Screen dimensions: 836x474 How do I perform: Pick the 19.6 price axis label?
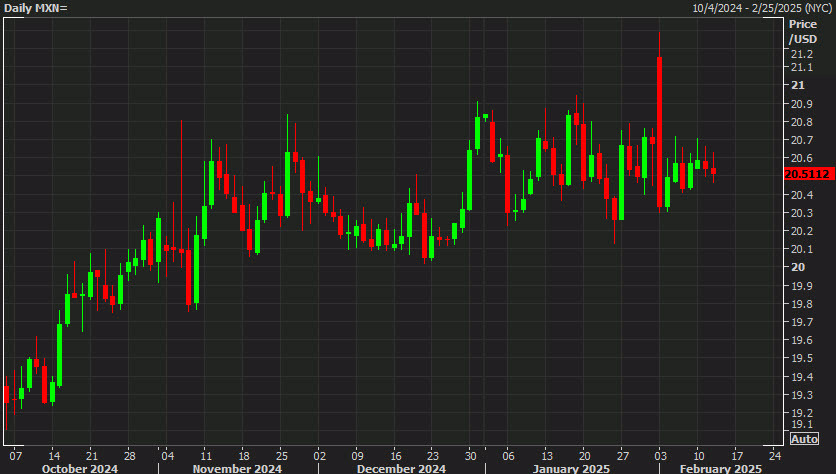(802, 341)
